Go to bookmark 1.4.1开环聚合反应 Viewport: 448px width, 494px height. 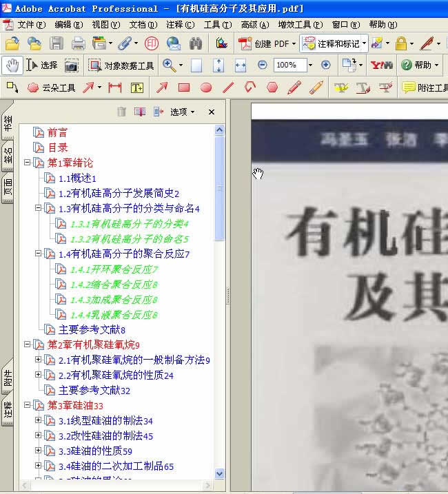pyautogui.click(x=114, y=269)
